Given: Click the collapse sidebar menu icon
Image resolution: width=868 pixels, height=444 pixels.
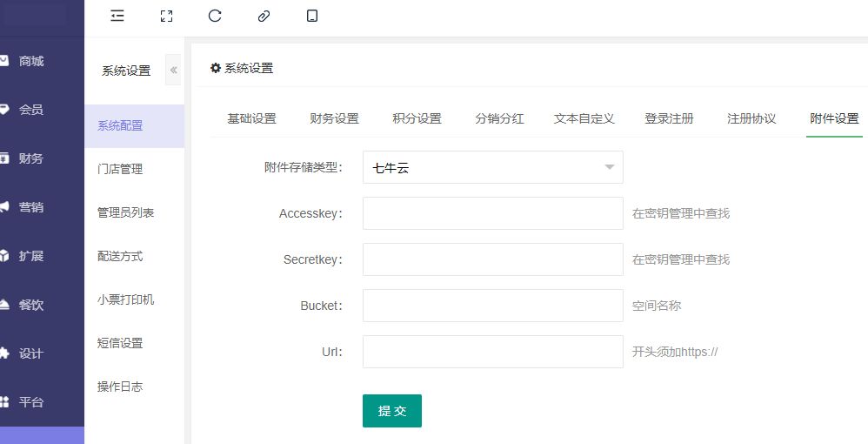Looking at the screenshot, I should (x=117, y=16).
